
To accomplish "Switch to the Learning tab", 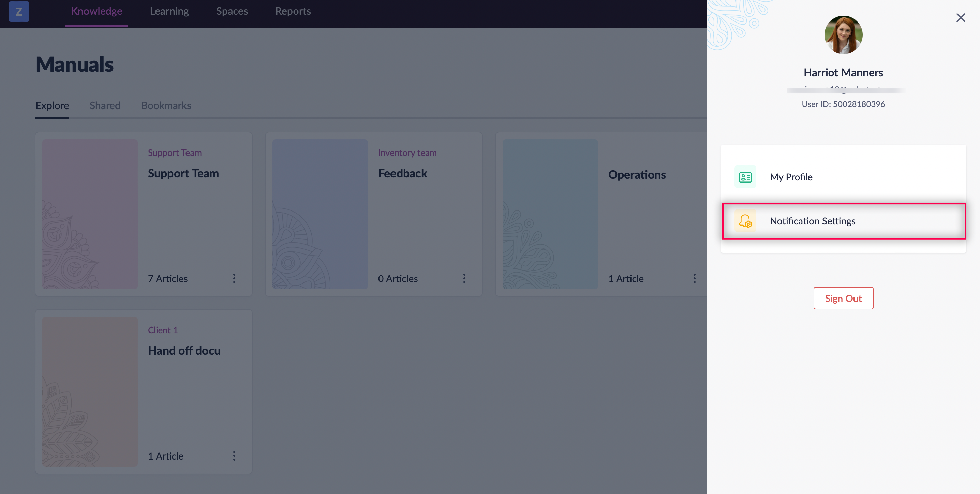I will pos(169,11).
